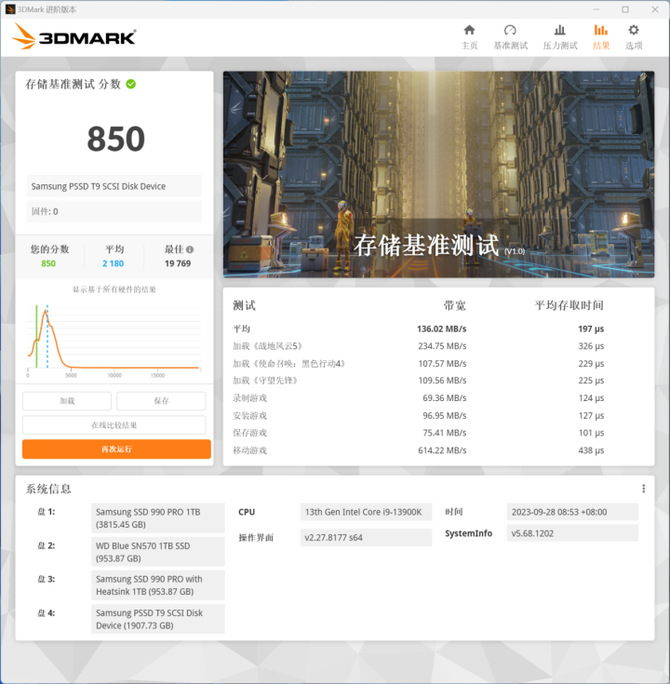This screenshot has height=684, width=670.
Task: Click the 加载《战地风云5》 test row
Action: [x=419, y=346]
